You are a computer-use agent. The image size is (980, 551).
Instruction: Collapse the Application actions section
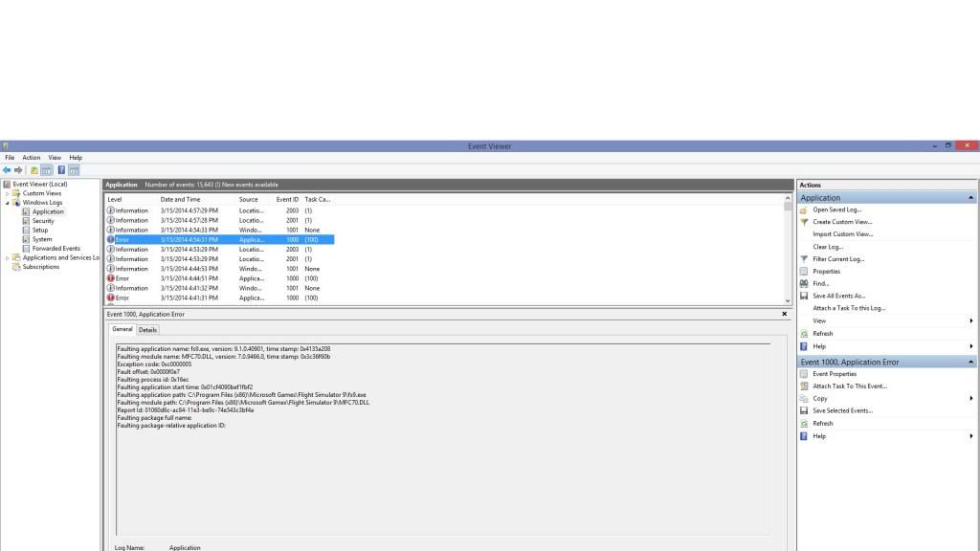tap(970, 198)
